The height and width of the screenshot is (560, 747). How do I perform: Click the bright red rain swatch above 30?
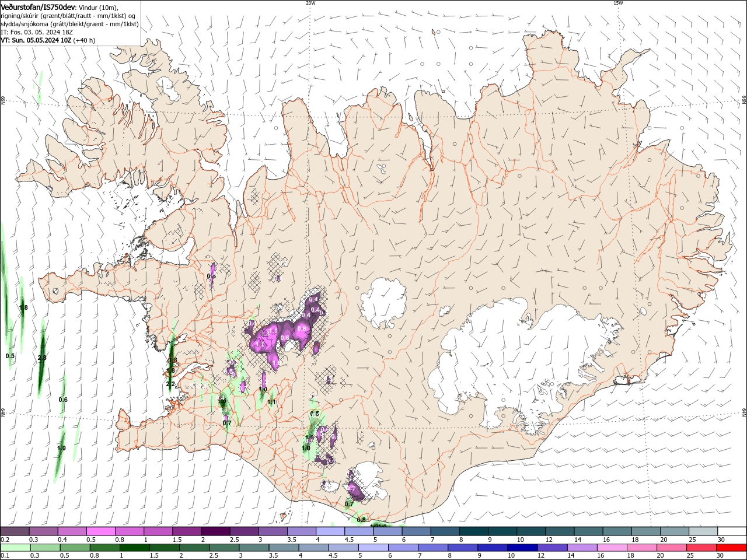click(x=732, y=548)
